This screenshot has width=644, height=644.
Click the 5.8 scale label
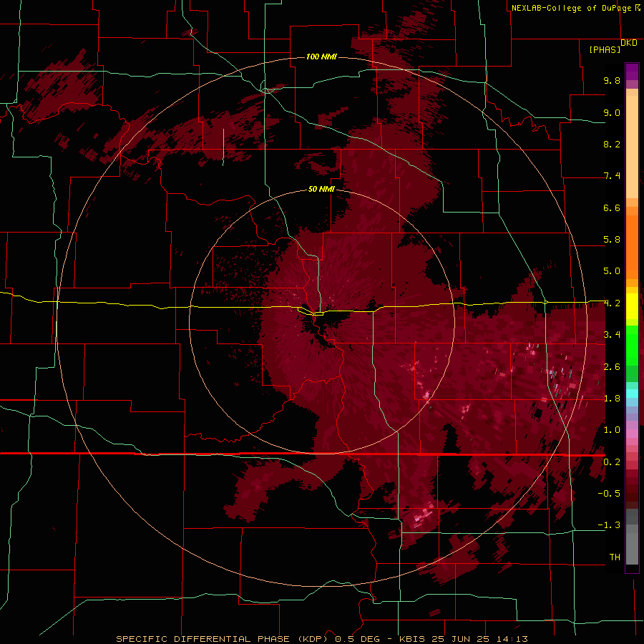pyautogui.click(x=612, y=240)
